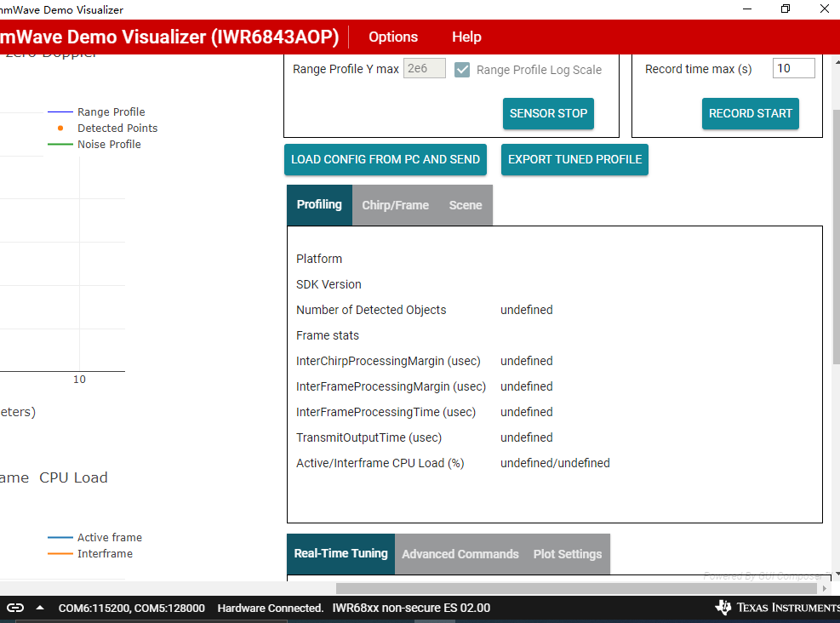Toggle the Range Profile legend entry
This screenshot has height=623, width=840.
pyautogui.click(x=96, y=112)
